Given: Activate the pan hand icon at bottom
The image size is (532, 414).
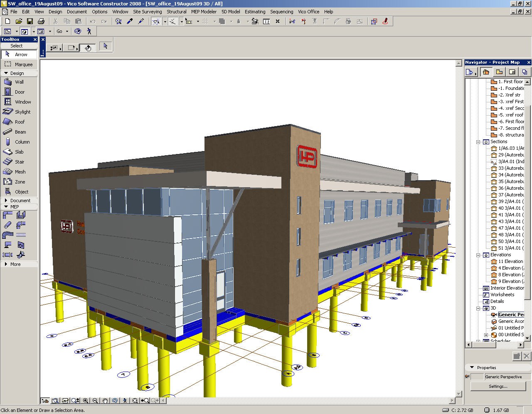Looking at the screenshot, I should click(106, 401).
